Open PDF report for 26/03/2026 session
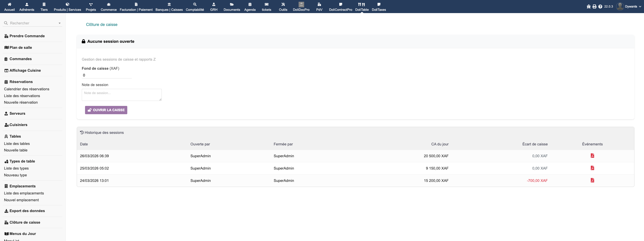 tap(592, 156)
